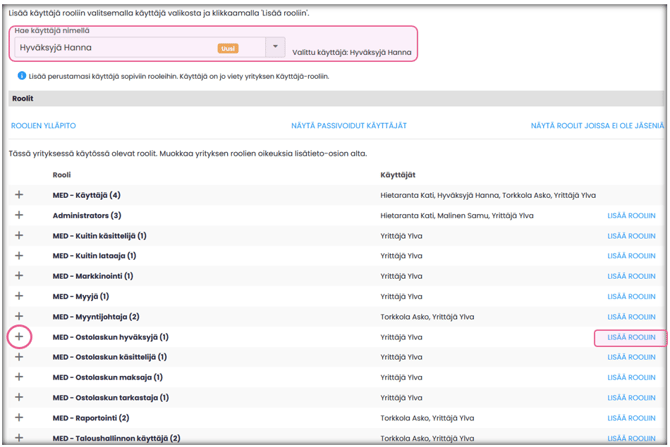Expand the MED - Käyttäjä role row
Screen dimensions: 670x447
point(19,195)
